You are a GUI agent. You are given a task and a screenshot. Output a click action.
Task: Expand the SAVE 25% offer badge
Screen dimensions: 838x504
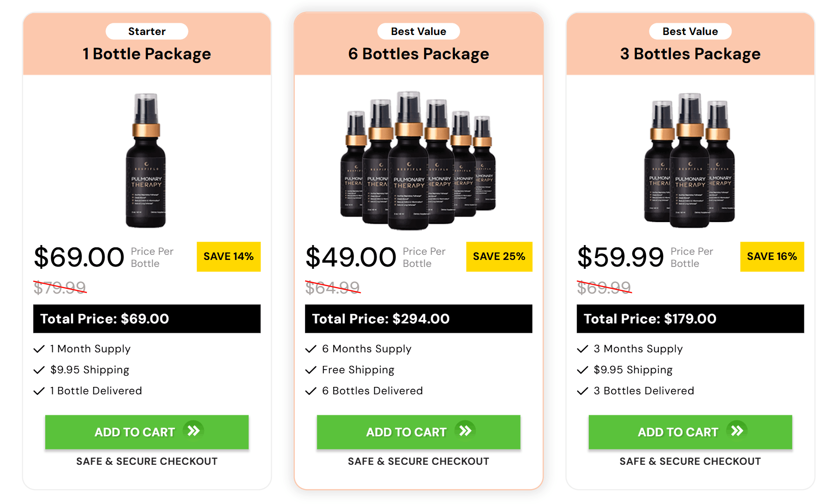pos(499,256)
